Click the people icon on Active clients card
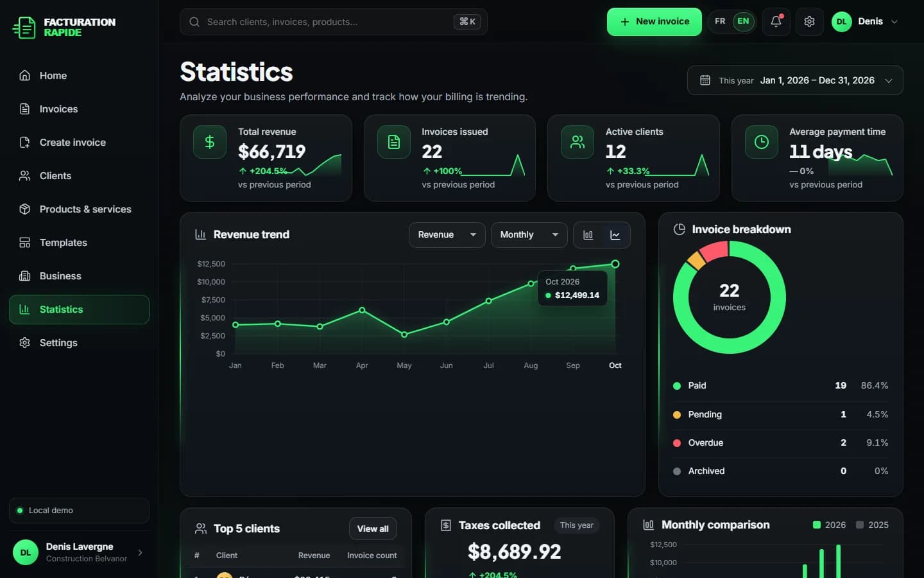Viewport: 924px width, 578px height. [577, 142]
